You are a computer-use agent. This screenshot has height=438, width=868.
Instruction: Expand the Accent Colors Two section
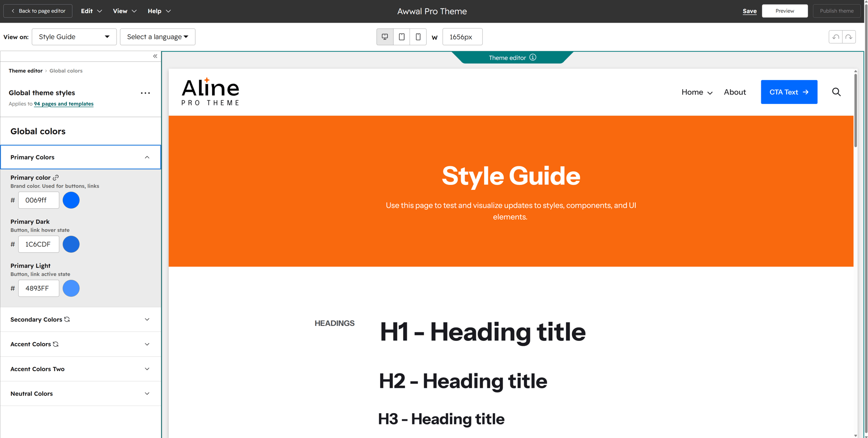[80, 369]
